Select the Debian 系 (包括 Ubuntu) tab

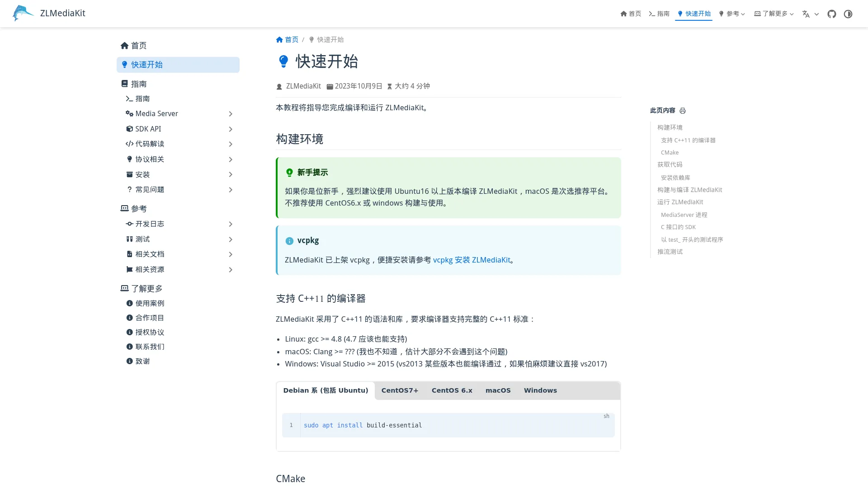click(325, 390)
